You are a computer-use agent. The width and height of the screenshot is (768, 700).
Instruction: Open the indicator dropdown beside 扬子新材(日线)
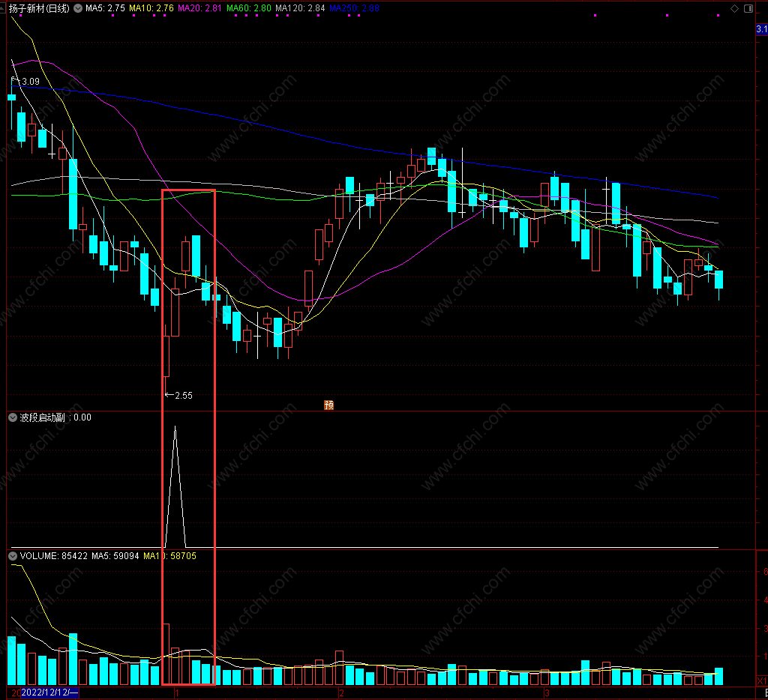(x=78, y=8)
